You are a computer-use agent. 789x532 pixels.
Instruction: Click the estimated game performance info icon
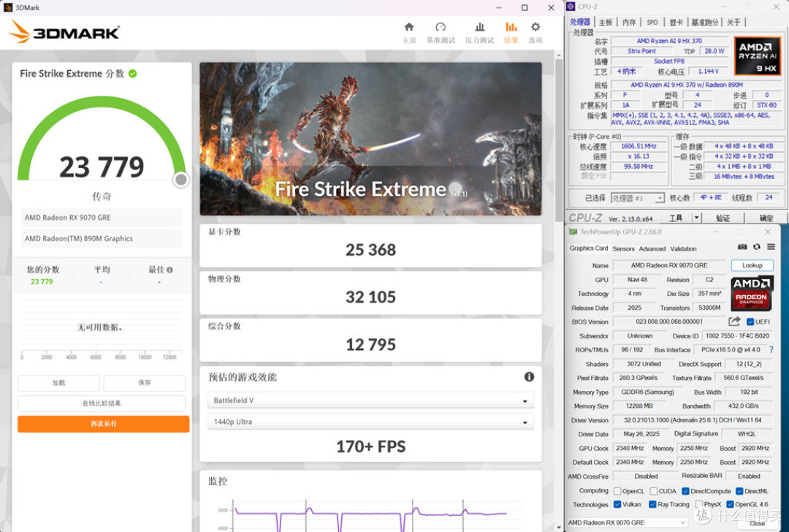coord(529,376)
